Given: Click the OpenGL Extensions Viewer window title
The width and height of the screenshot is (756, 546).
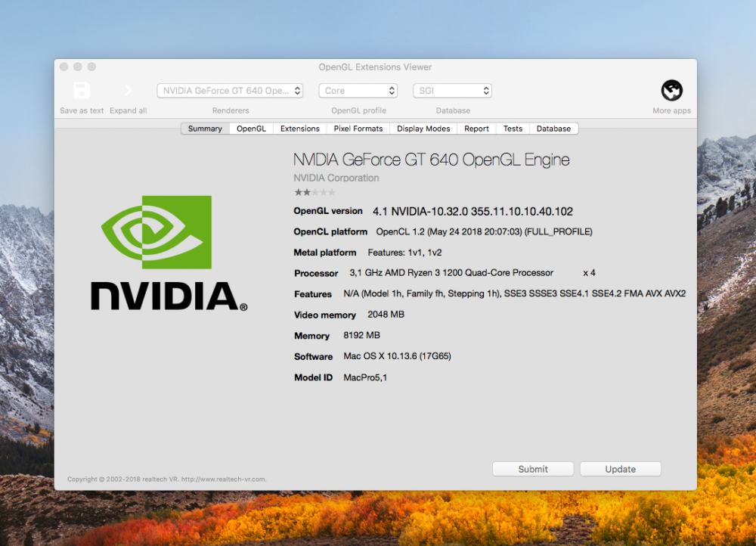Looking at the screenshot, I should tap(375, 67).
